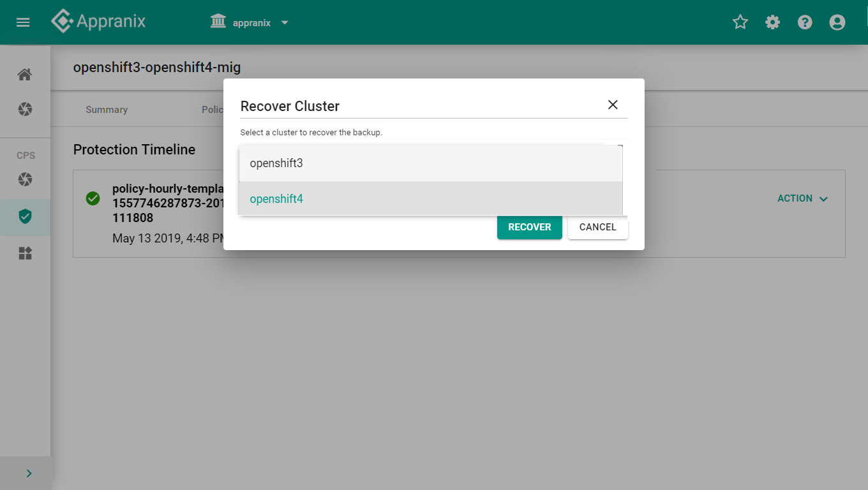The width and height of the screenshot is (868, 490).
Task: Open the user account profile icon
Action: (x=837, y=22)
